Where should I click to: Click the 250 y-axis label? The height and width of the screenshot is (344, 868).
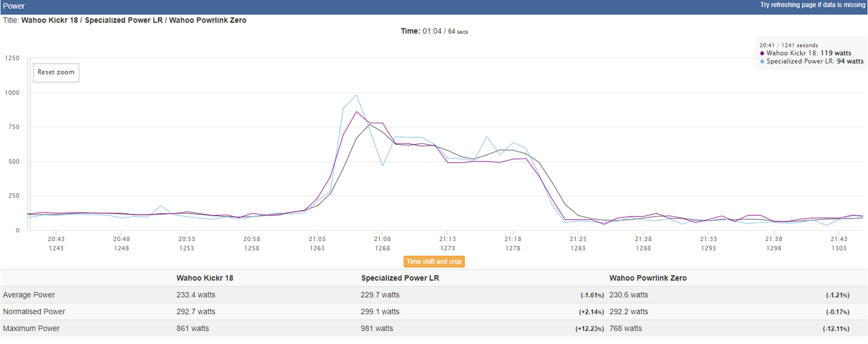[x=14, y=196]
